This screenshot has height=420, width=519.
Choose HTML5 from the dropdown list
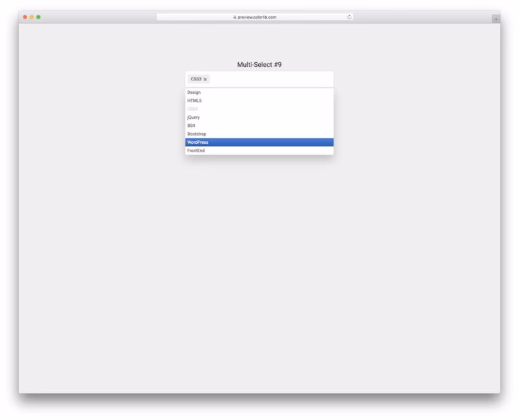click(x=259, y=101)
